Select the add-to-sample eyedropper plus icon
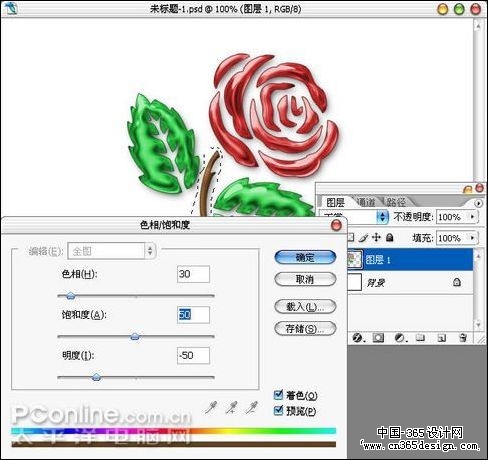The image size is (488, 460). coord(232,407)
